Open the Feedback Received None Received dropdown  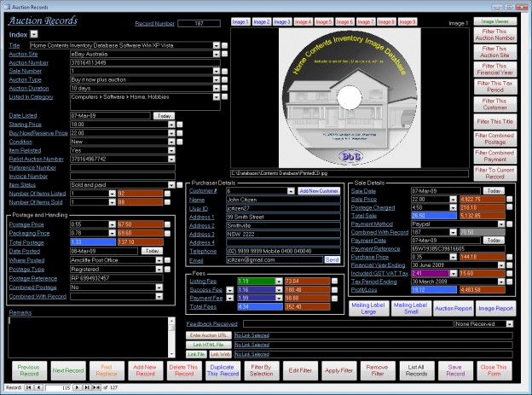509,324
